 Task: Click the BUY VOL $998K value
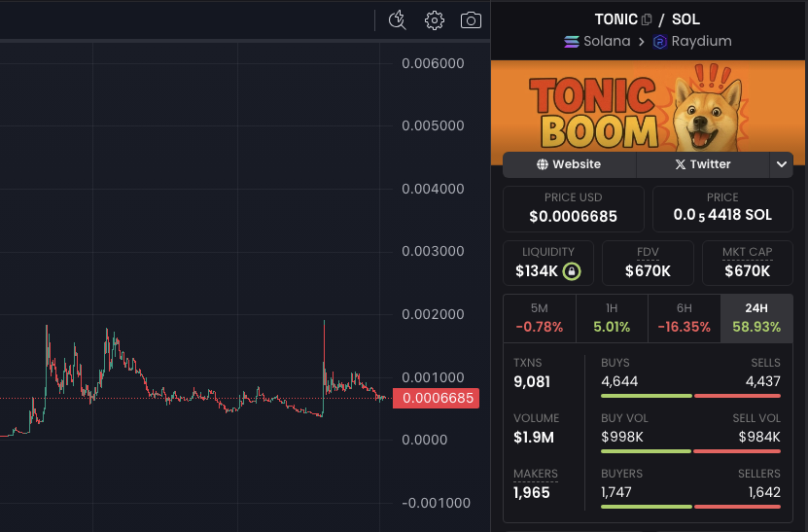[622, 437]
